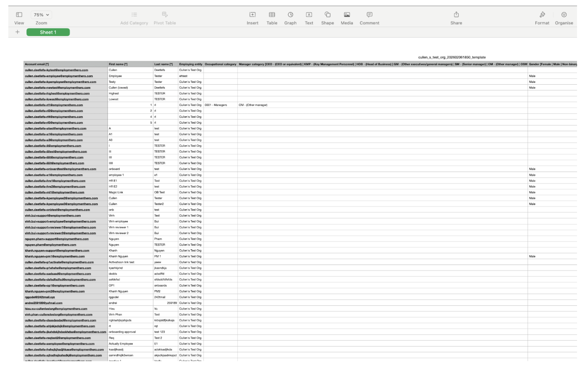Toggle the Organise sidebar panel
This screenshot has width=588, height=367.
564,15
